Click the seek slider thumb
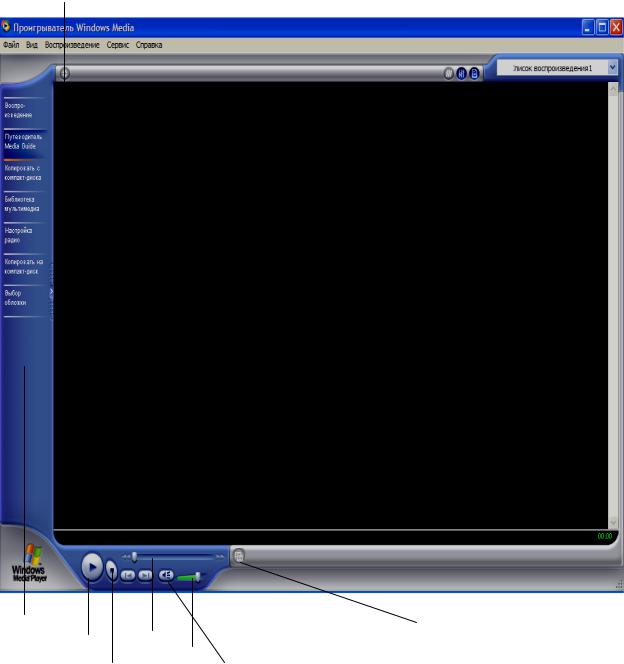The image size is (624, 664). coord(134,556)
